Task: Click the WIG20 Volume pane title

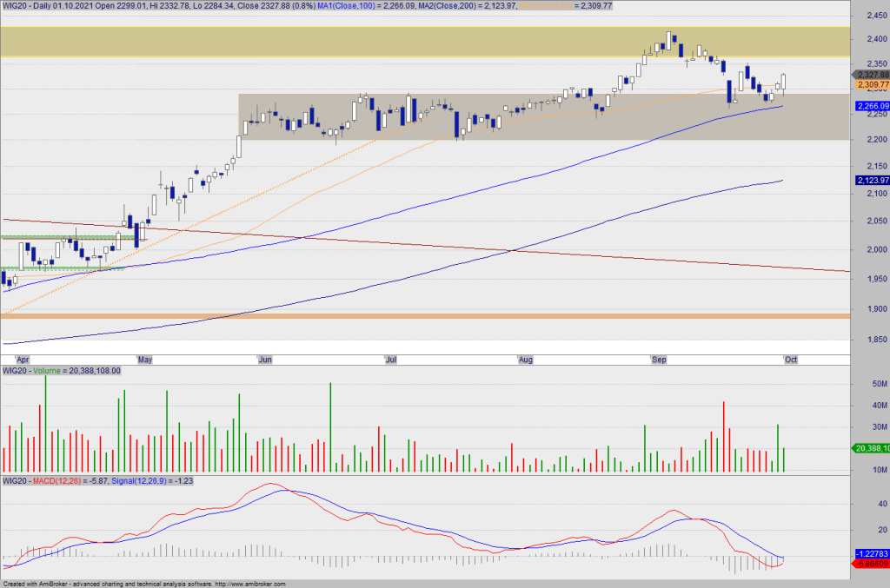Action: 61,370
